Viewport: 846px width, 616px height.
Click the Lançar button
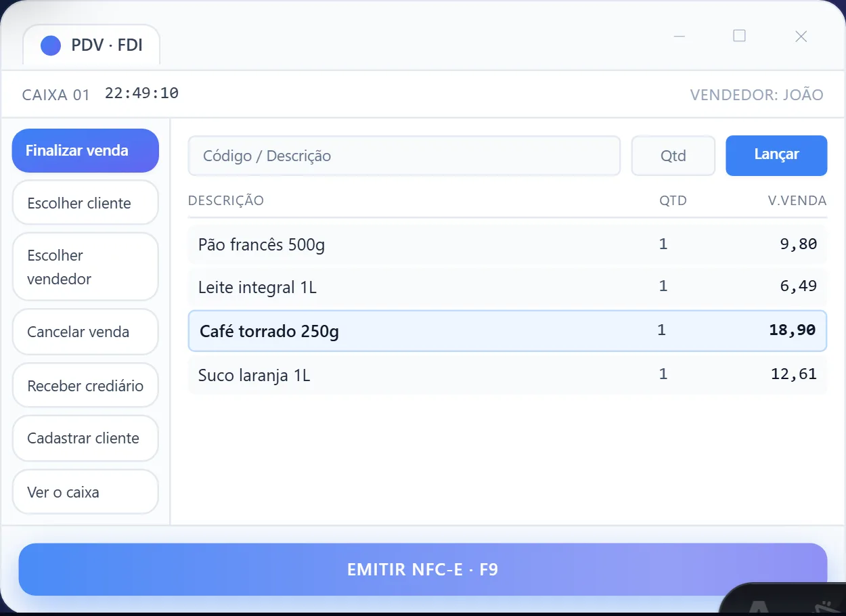pos(776,155)
